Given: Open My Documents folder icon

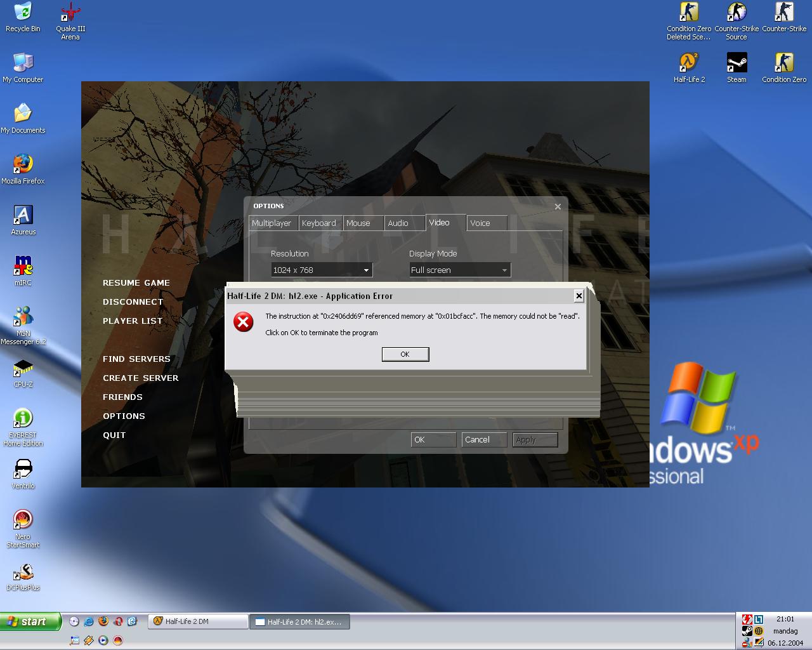Looking at the screenshot, I should pyautogui.click(x=23, y=119).
